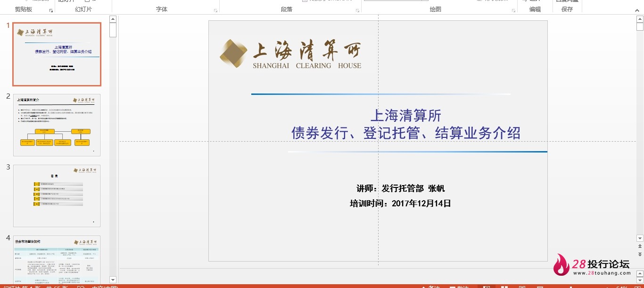
Task: Select slide 1 thumbnail in the panel
Action: click(57, 54)
